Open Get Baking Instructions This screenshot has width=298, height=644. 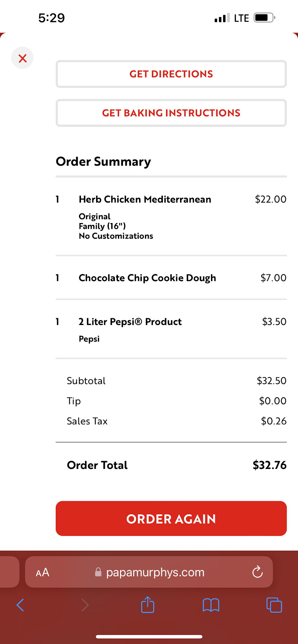click(x=171, y=113)
